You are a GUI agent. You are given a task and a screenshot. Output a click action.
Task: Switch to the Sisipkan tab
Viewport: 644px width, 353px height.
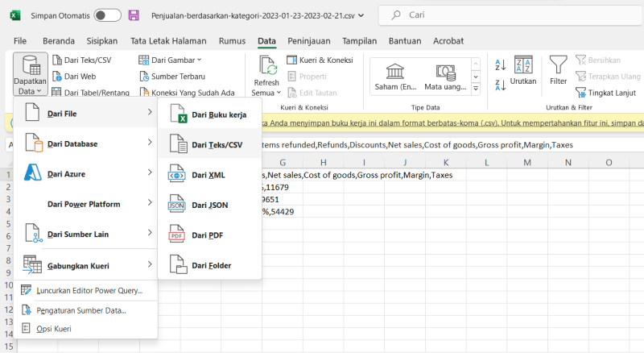coord(102,41)
